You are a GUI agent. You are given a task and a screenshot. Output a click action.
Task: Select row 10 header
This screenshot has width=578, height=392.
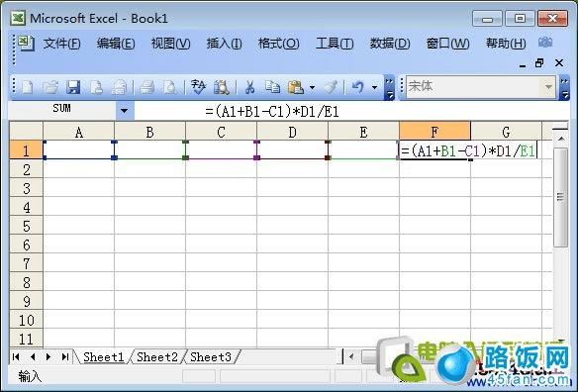[26, 320]
